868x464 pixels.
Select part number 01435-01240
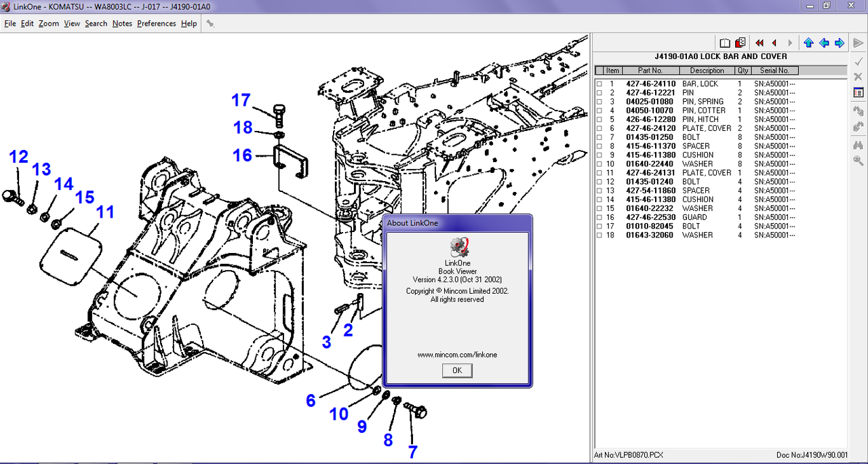tap(650, 182)
